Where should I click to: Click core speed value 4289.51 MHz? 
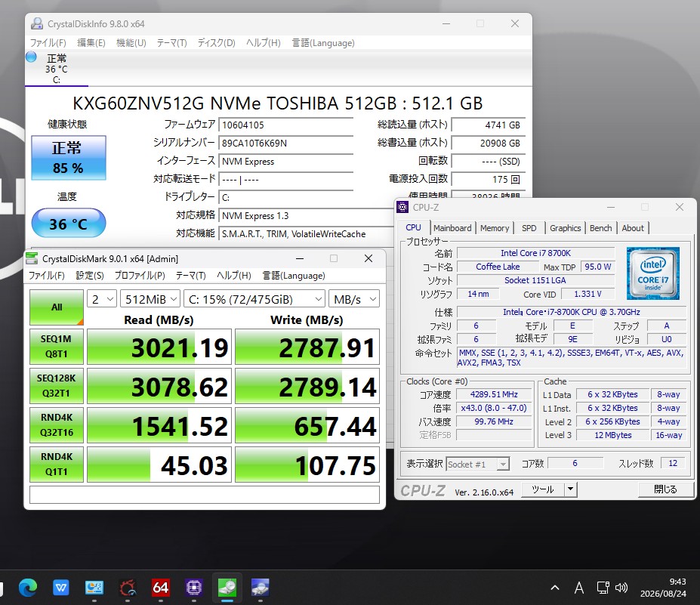494,395
